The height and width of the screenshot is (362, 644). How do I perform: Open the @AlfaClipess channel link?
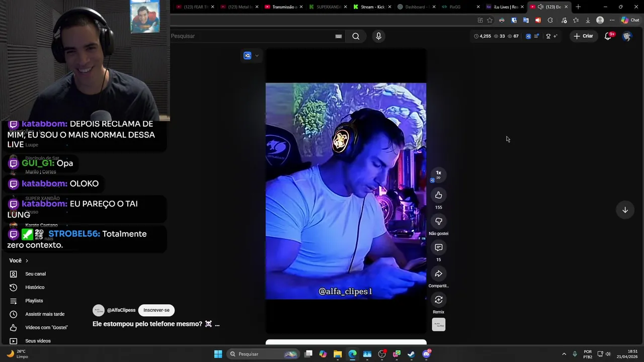coord(121,310)
